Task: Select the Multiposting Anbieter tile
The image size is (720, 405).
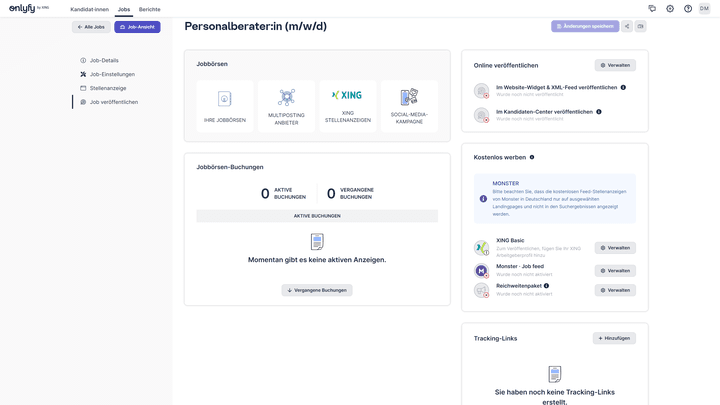Action: coord(286,106)
